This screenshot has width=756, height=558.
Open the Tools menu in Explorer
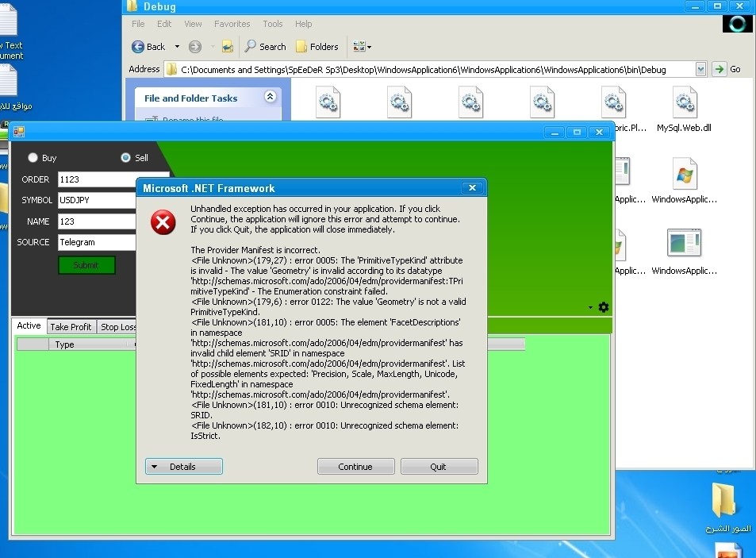tap(272, 24)
